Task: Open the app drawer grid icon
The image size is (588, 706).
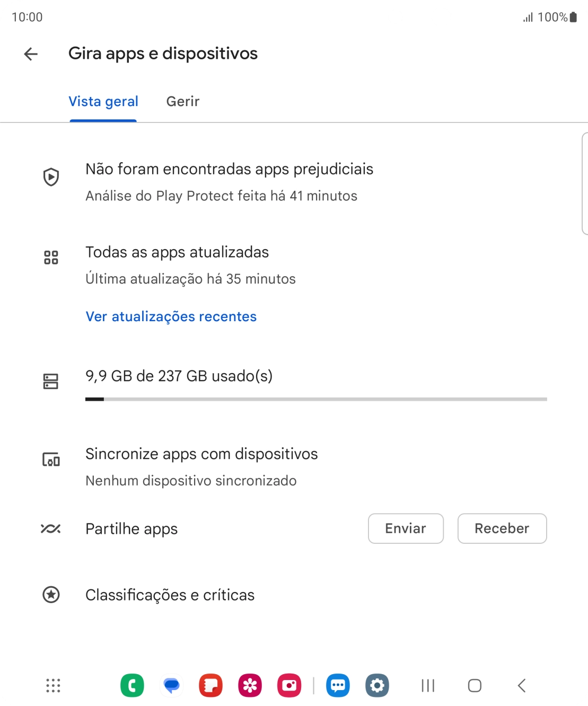Action: [x=53, y=685]
